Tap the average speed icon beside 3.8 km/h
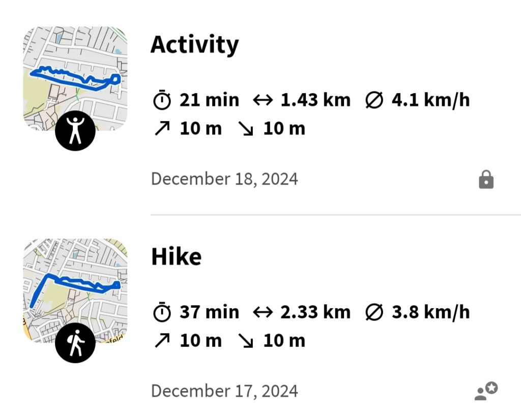Viewport: 521px width, 420px height. [x=374, y=312]
